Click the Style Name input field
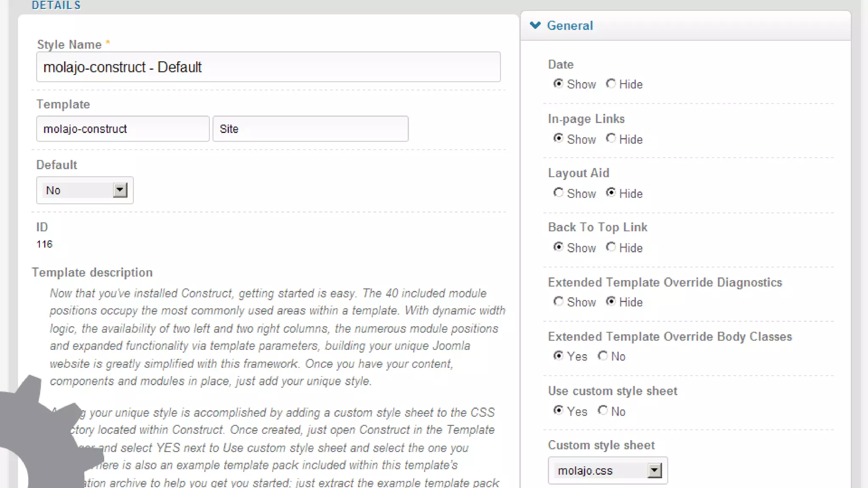 click(x=268, y=67)
